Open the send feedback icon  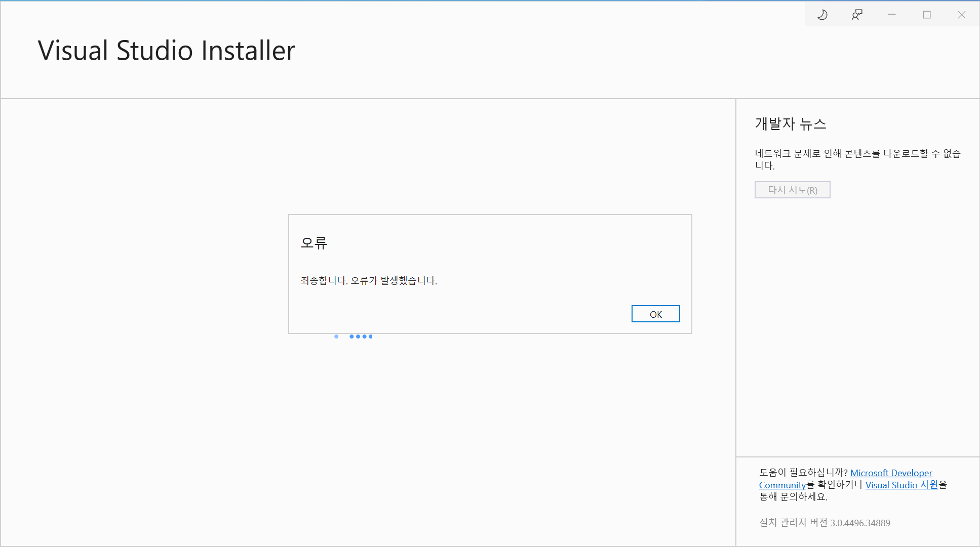pos(857,15)
